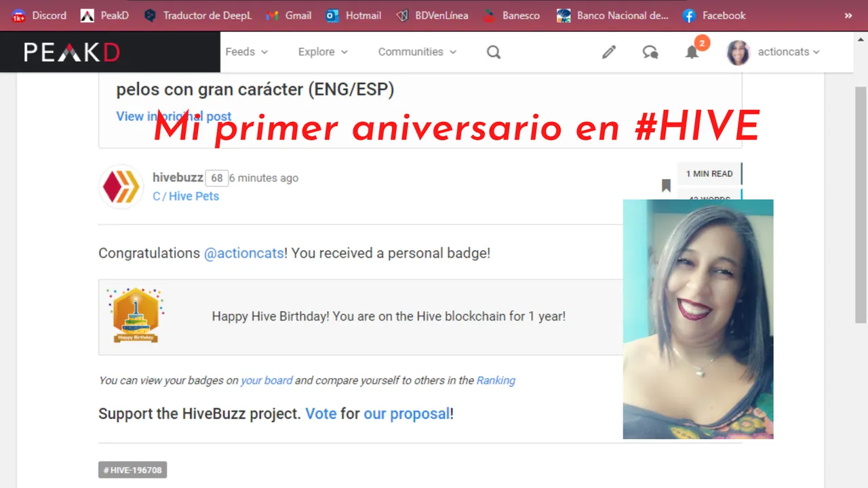Click hivebuzz reputation 68 badge

click(216, 178)
